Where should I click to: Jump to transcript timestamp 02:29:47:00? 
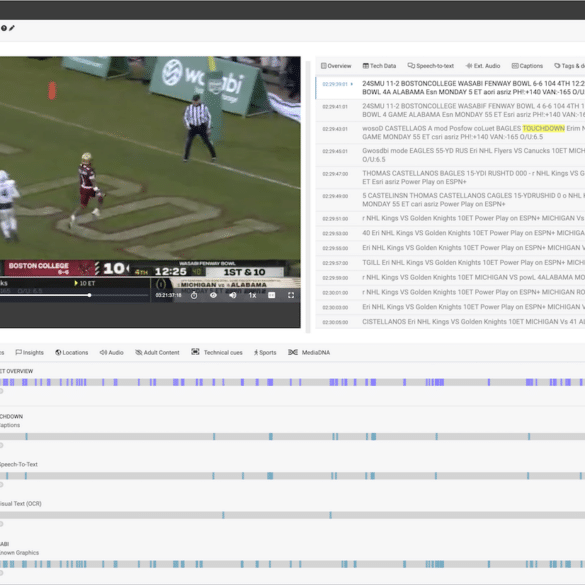[x=335, y=174]
